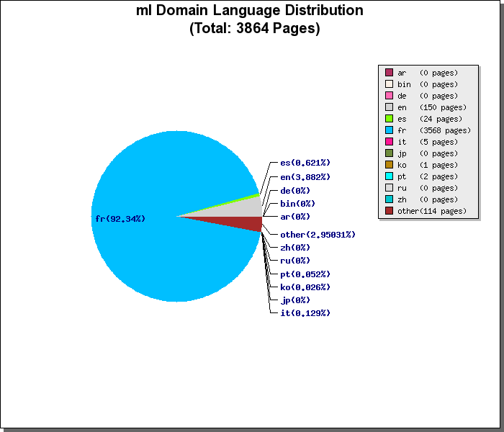Click the ru(0%) pie label
The image size is (504, 432).
[295, 261]
